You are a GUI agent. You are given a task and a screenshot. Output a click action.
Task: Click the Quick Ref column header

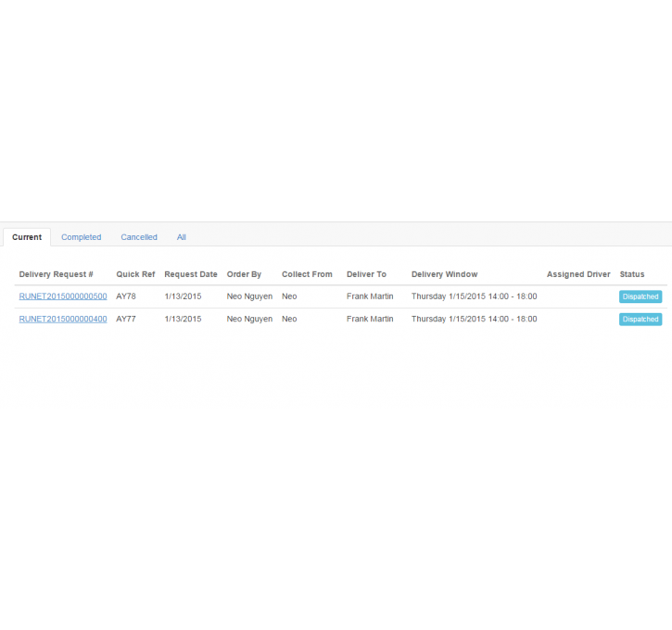[135, 274]
